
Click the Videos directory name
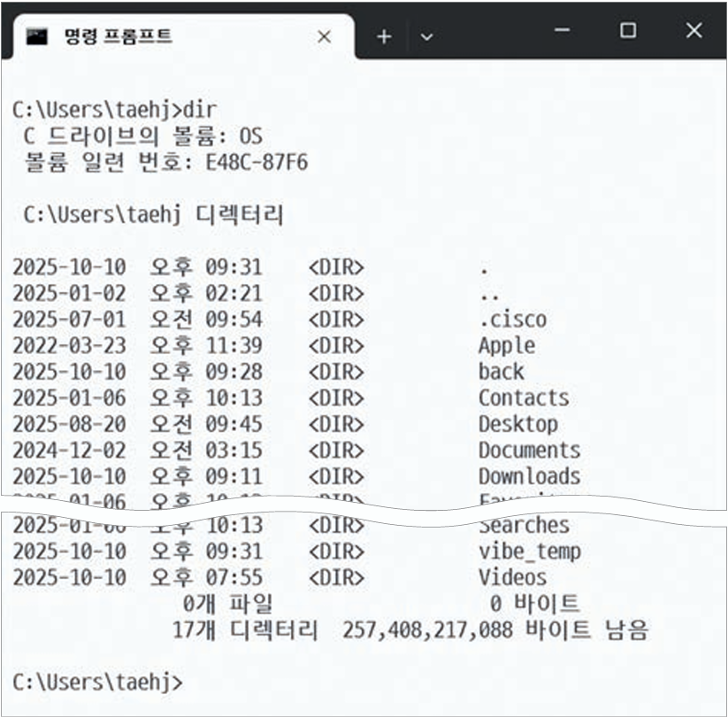point(512,578)
